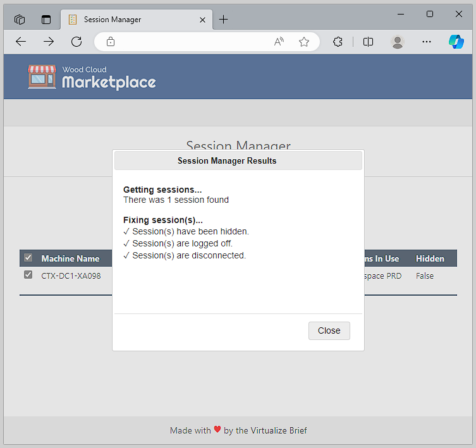This screenshot has height=448, width=476.
Task: Open the Workspaces icon in title bar
Action: click(20, 20)
